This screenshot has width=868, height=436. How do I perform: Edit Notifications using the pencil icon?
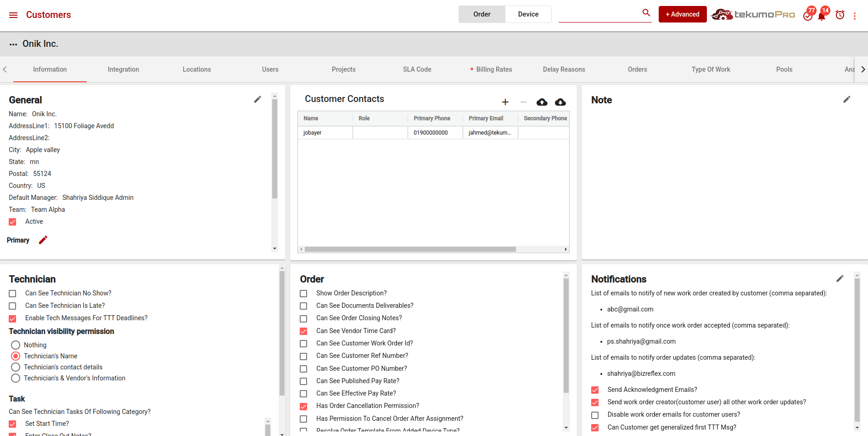[840, 278]
